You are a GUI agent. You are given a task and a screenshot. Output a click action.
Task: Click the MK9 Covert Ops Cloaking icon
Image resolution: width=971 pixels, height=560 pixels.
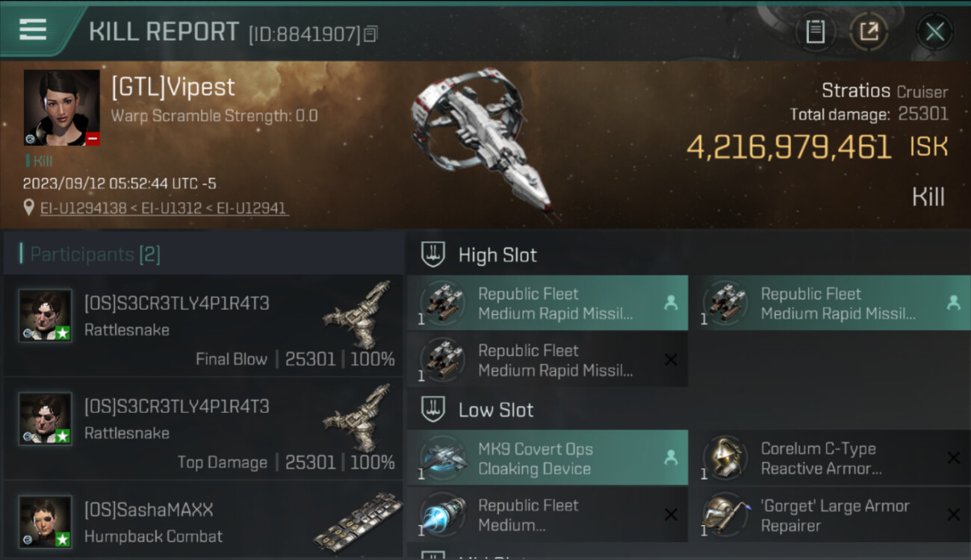click(444, 458)
